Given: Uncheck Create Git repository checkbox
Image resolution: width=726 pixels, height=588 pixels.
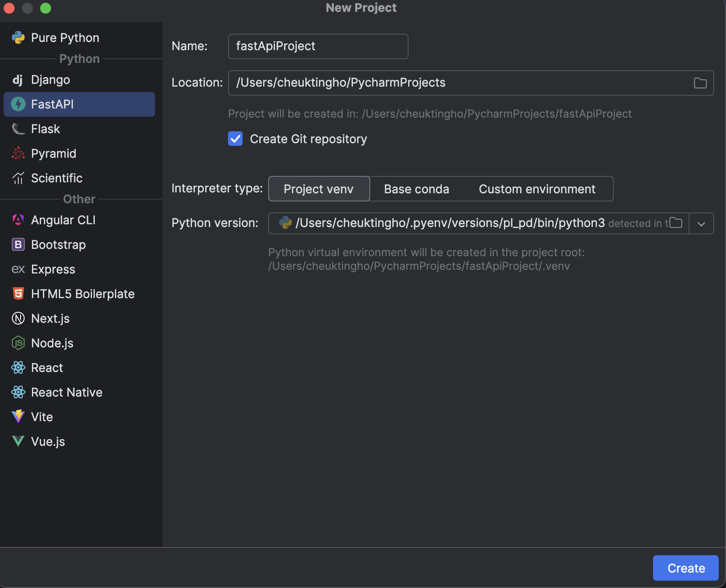Looking at the screenshot, I should coord(235,139).
